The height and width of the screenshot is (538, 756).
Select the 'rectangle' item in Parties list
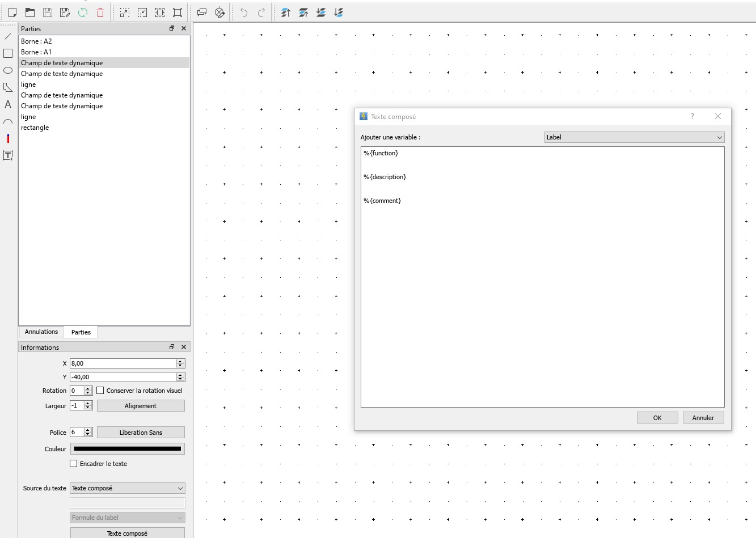tap(35, 128)
